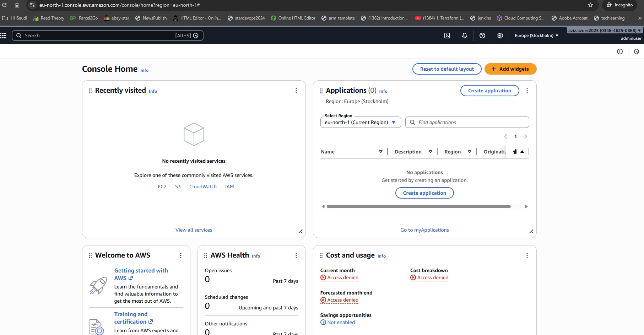Click the Add widgets button
Image resolution: width=644 pixels, height=335 pixels.
tap(510, 69)
